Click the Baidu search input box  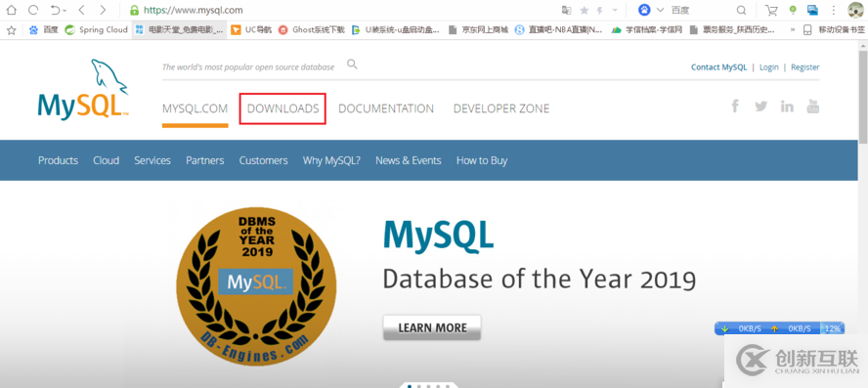pyautogui.click(x=700, y=10)
